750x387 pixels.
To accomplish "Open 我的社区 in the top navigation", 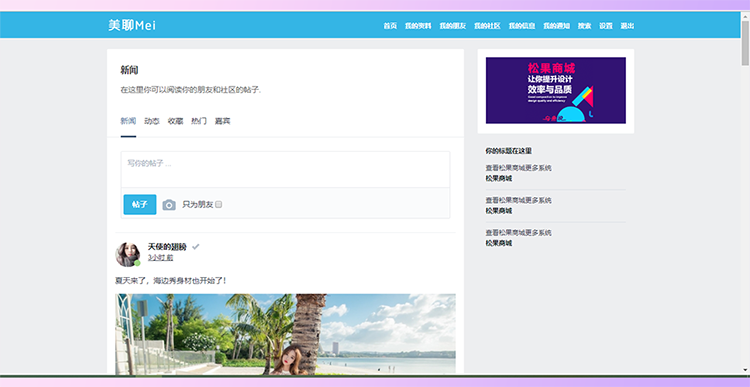I will pyautogui.click(x=487, y=26).
